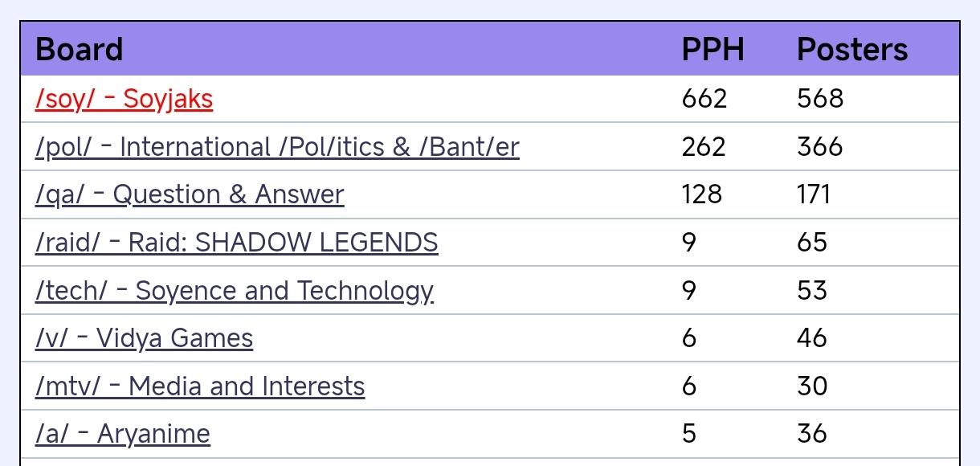
Task: Click the PPH column header
Action: click(713, 50)
